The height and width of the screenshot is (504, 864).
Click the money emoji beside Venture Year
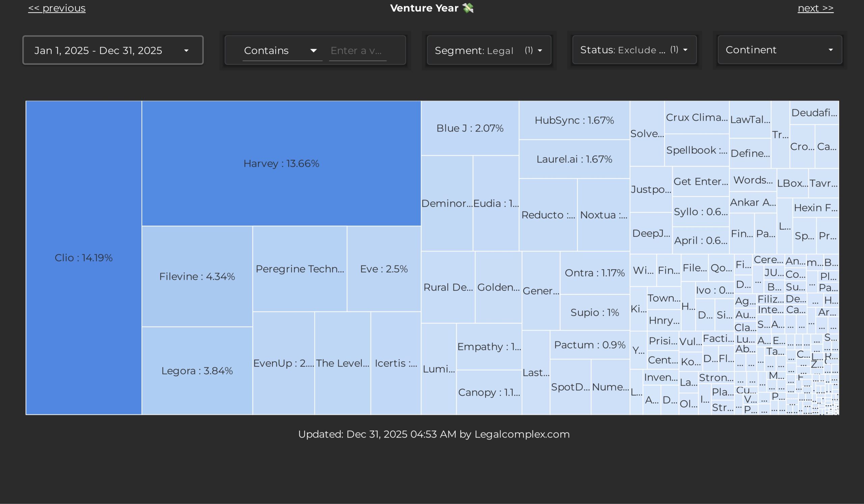[x=468, y=8]
